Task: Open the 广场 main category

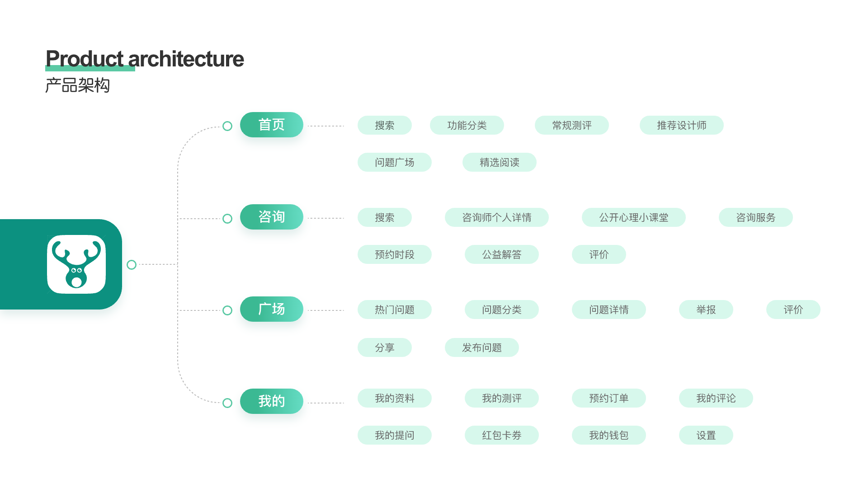Action: coord(271,309)
